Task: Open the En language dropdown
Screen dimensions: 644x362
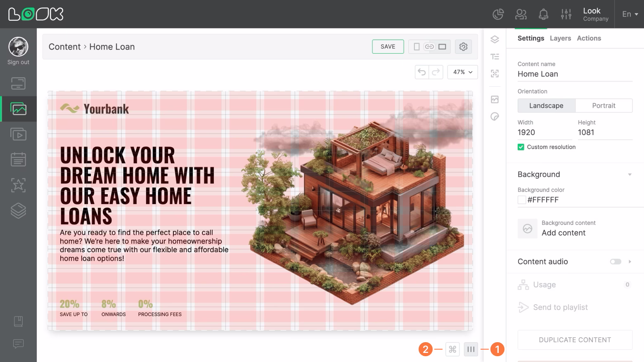Action: coord(629,14)
